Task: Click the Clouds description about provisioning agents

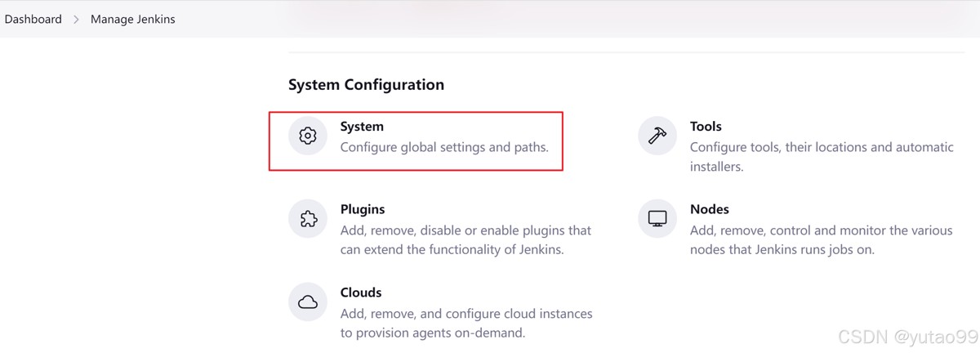Action: [x=466, y=323]
